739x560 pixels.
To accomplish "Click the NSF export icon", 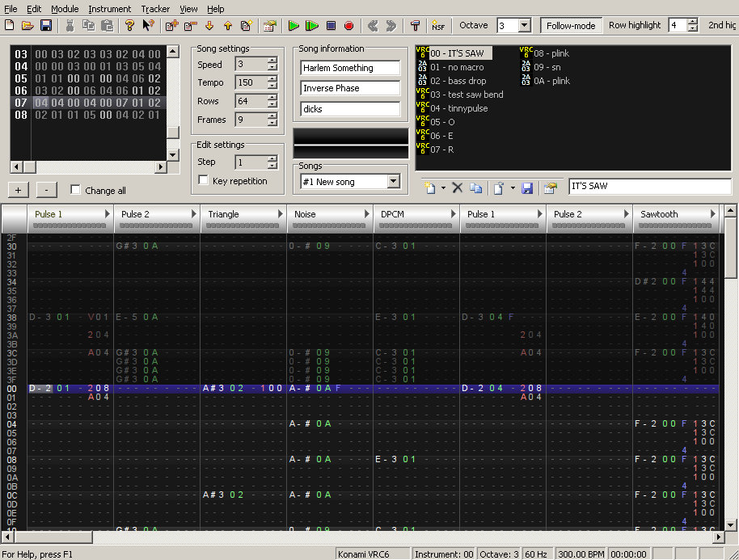I will (437, 26).
